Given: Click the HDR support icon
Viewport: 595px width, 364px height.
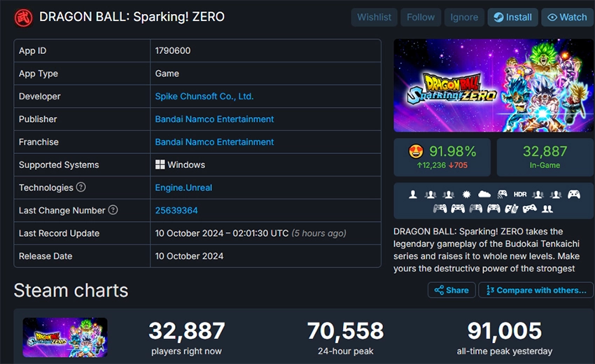Looking at the screenshot, I should pos(520,194).
